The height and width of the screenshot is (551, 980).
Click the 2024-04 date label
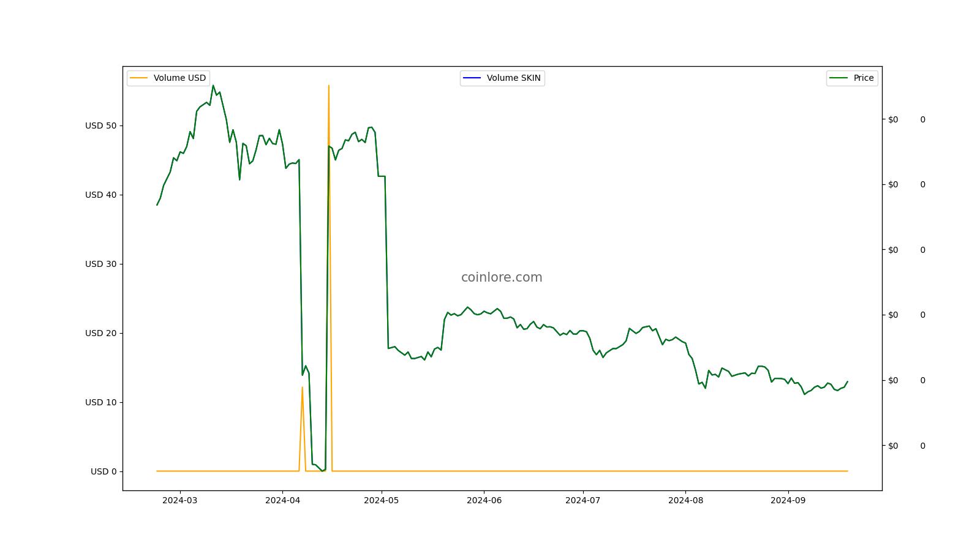click(282, 500)
